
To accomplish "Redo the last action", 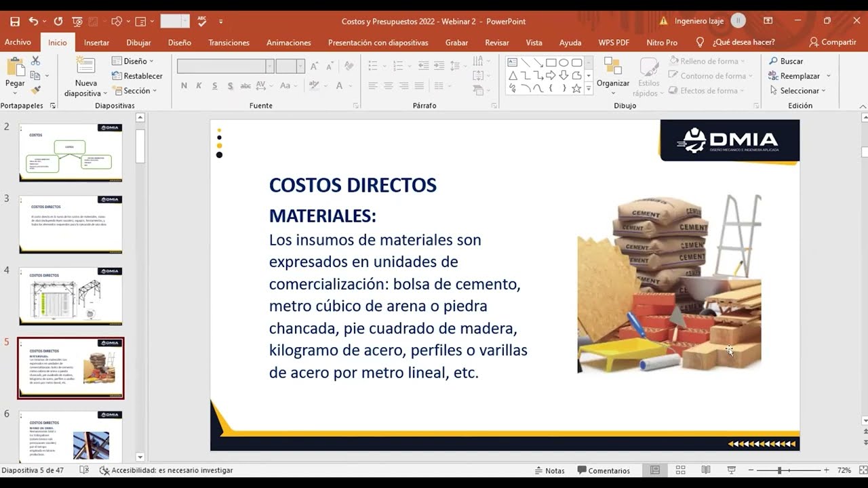I will tap(58, 21).
